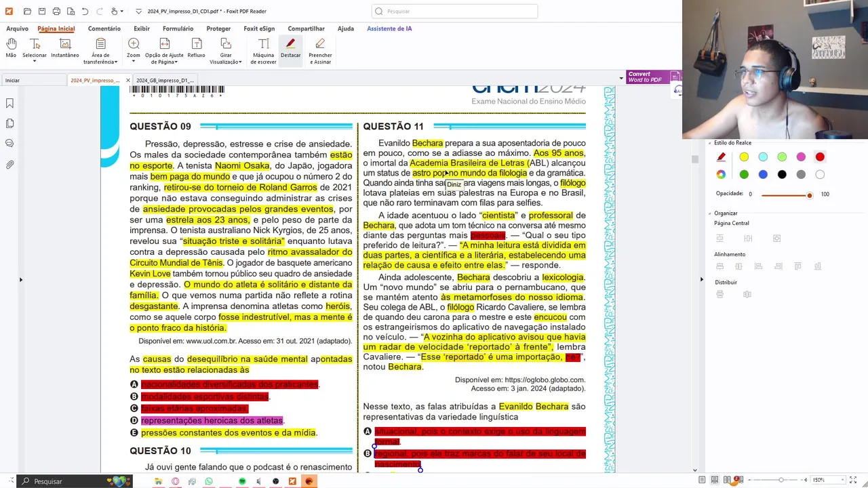
Task: Open the Ajuda tab
Action: tap(346, 28)
